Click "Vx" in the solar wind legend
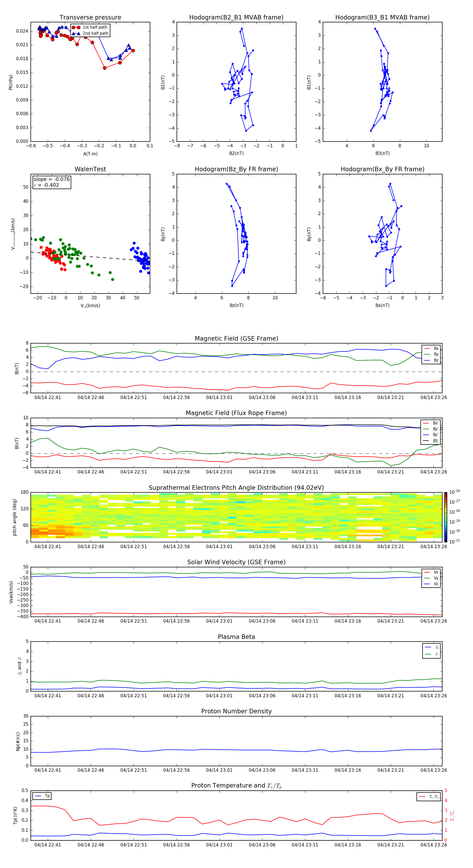 coord(431,572)
